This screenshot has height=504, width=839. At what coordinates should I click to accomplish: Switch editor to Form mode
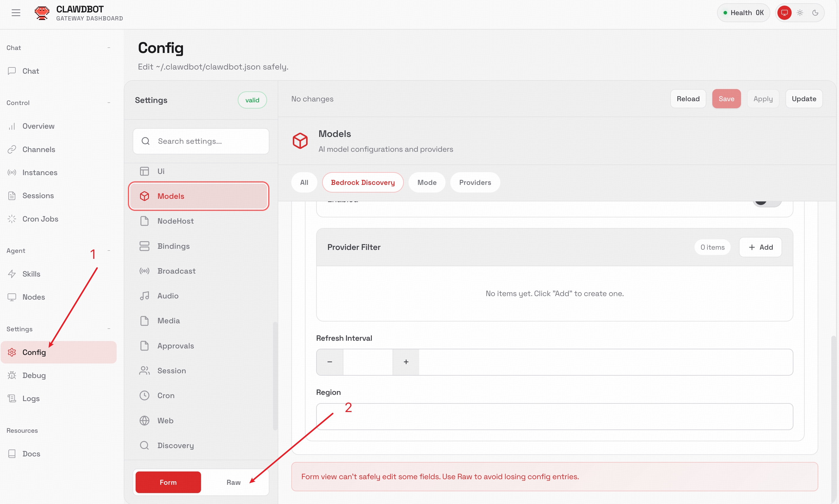[x=168, y=482]
